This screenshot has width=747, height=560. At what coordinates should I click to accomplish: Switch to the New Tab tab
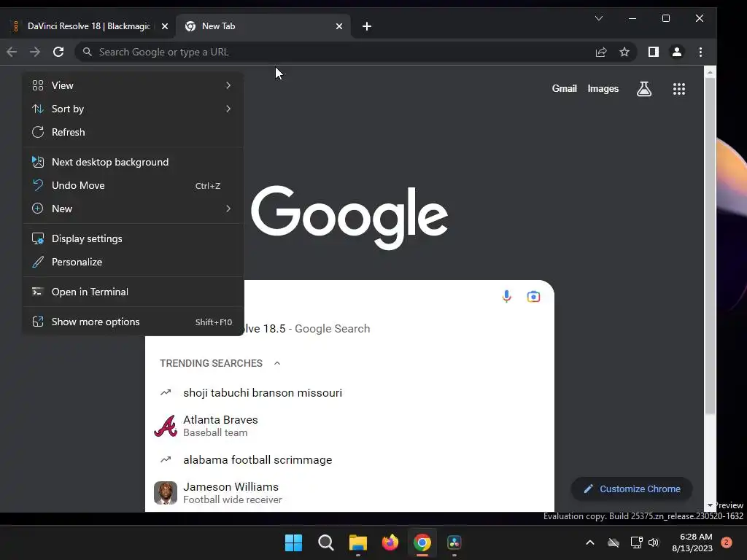pos(263,26)
